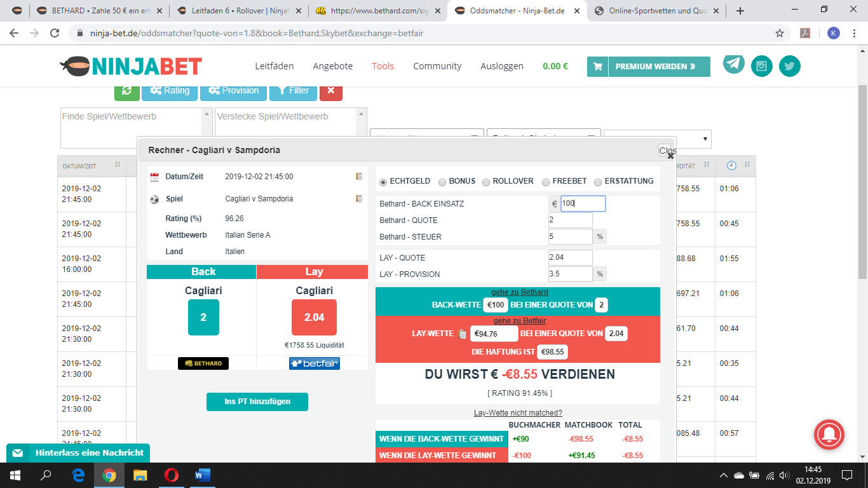Click PREMIUM WERDEN button

tap(660, 66)
